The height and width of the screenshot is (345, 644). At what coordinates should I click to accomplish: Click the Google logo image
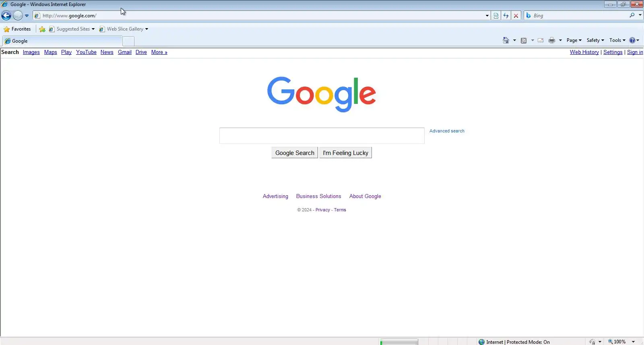click(322, 94)
